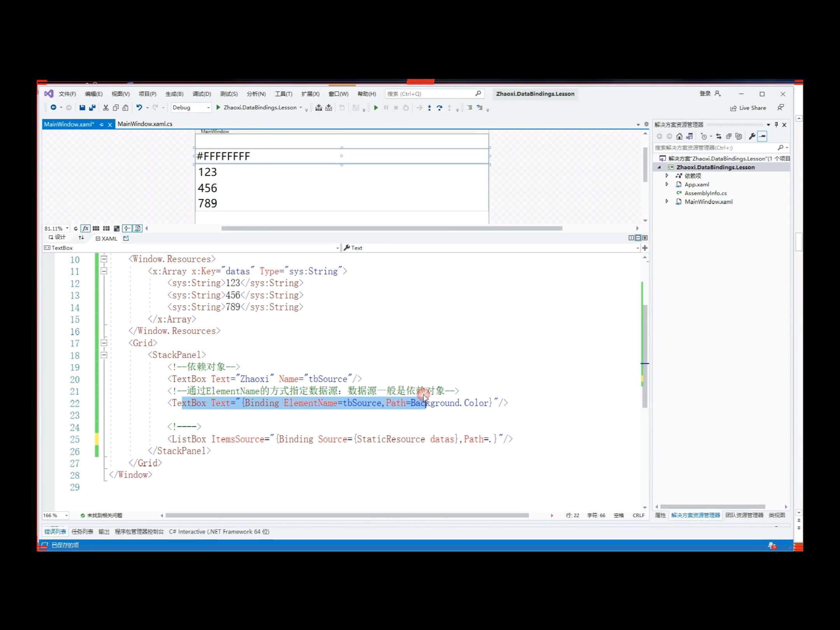Click the Undo arrow icon

(x=139, y=108)
